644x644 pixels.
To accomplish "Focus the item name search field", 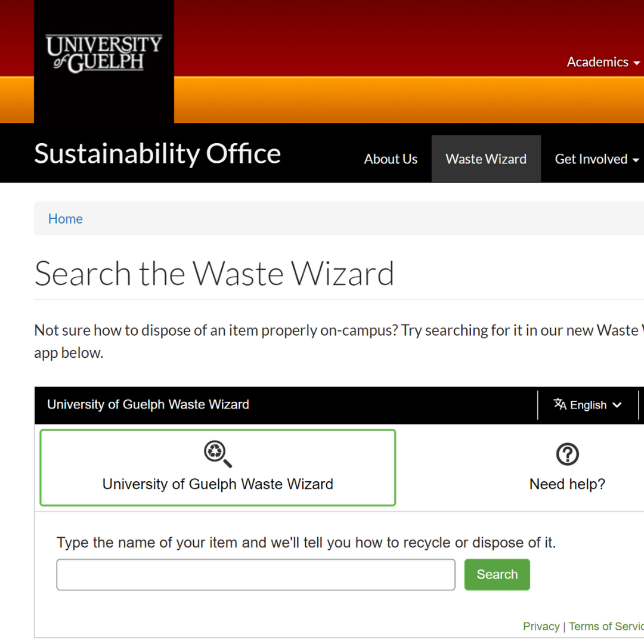I will coord(256,575).
